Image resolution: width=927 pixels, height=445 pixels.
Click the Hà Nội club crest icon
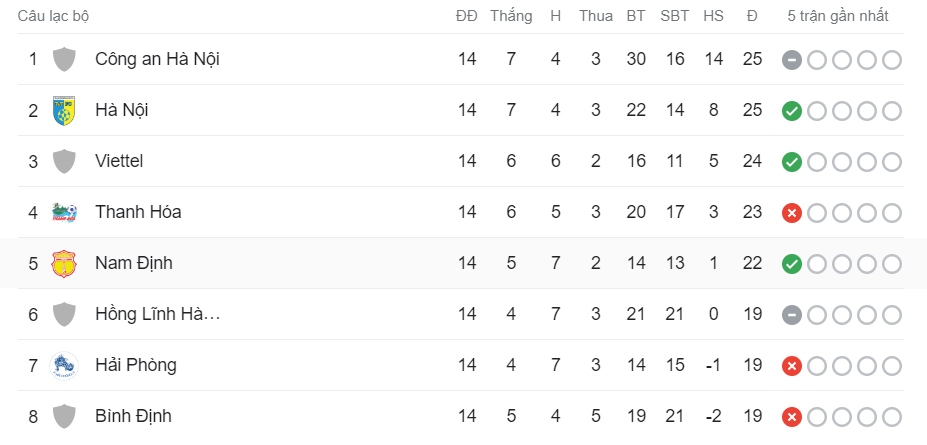(x=64, y=111)
